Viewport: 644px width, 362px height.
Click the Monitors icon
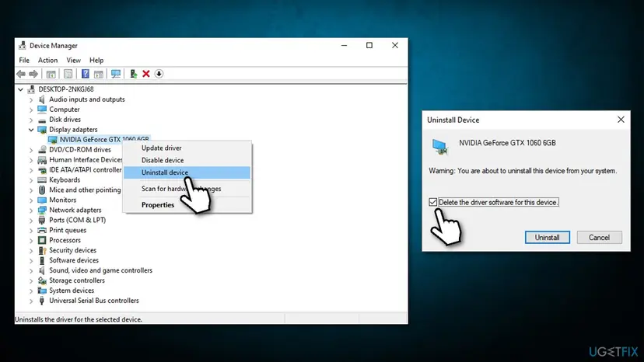click(42, 200)
